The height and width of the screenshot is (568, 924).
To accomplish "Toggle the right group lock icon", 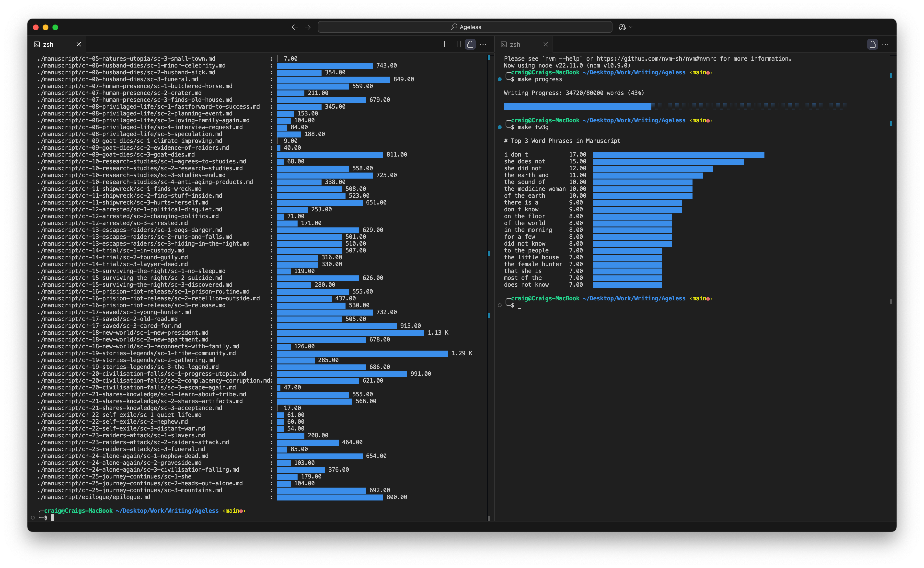I will click(x=873, y=44).
